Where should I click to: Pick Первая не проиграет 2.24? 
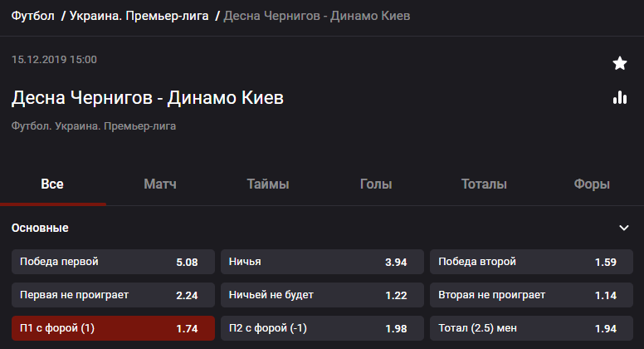pos(113,295)
